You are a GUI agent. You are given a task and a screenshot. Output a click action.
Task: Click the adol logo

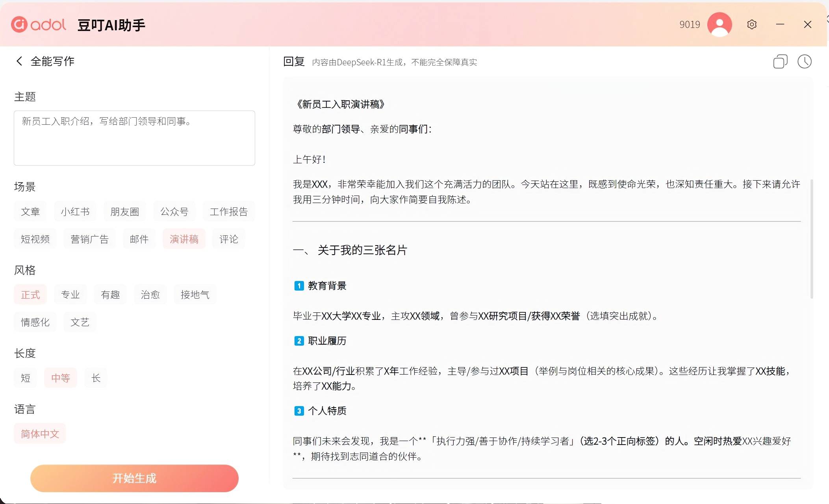point(38,24)
